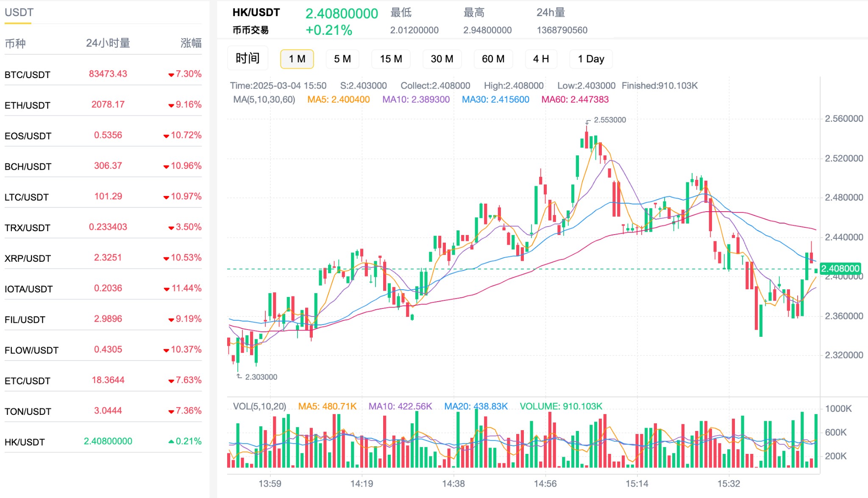The image size is (868, 498).
Task: Select the 60 M timeframe
Action: pyautogui.click(x=493, y=59)
